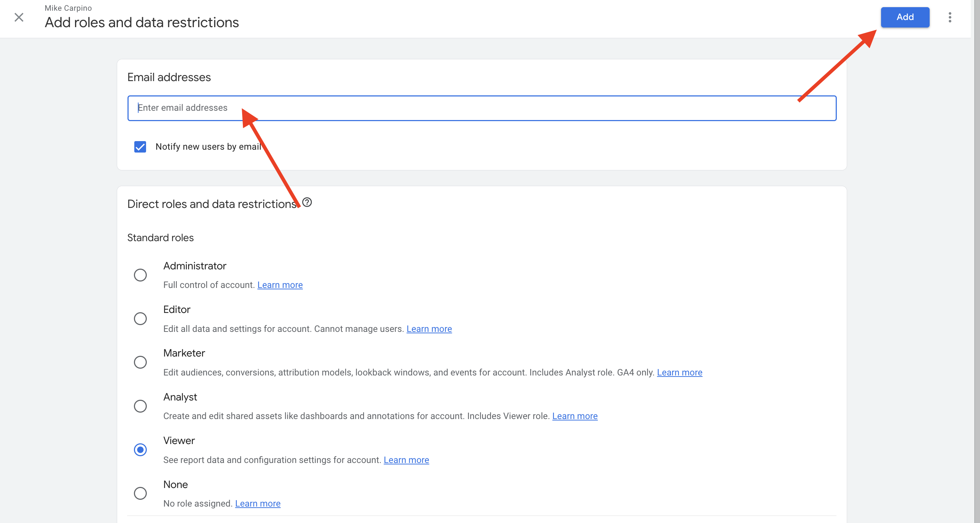Open Learn more link for Analyst
This screenshot has width=980, height=523.
tap(574, 416)
